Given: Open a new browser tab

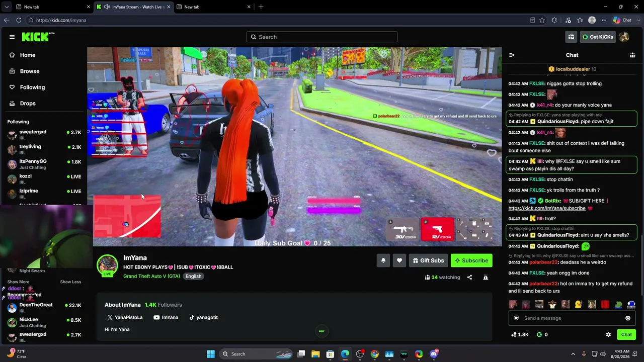Looking at the screenshot, I should tap(261, 7).
